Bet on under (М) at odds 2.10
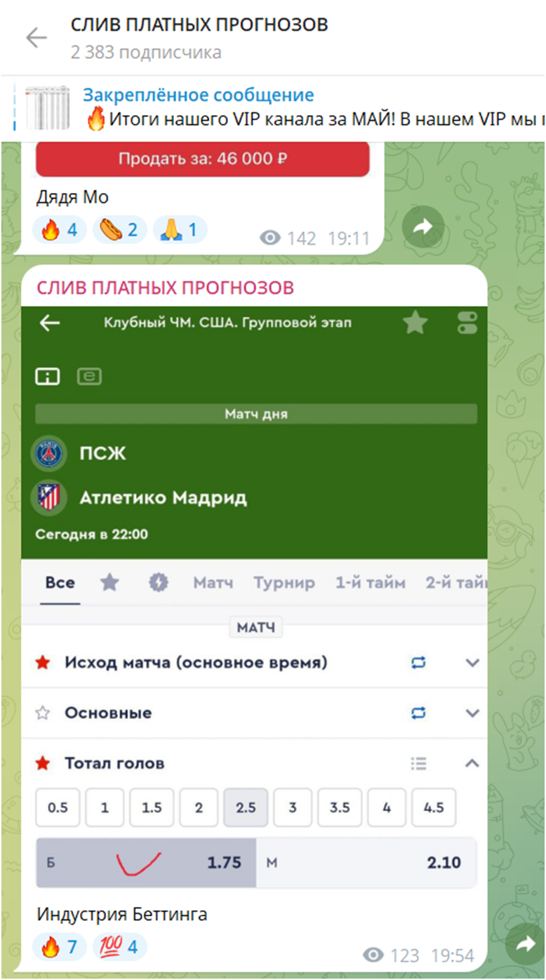Screen dimensions: 546x980 [367, 863]
